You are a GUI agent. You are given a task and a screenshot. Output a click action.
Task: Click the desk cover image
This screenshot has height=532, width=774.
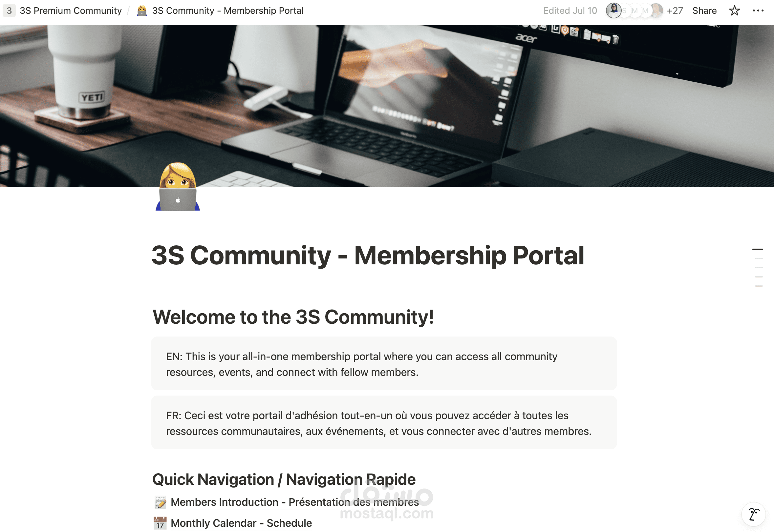[387, 106]
